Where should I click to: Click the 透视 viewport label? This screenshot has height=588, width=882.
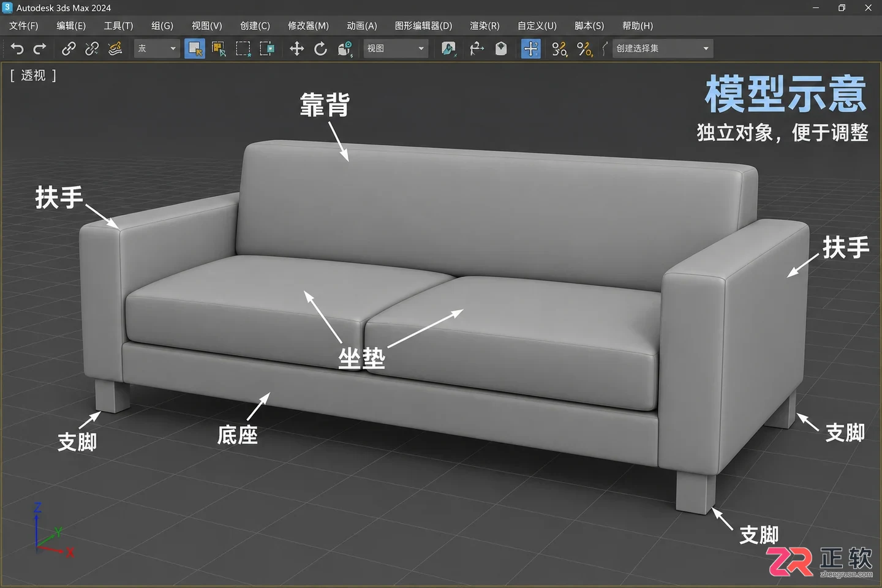click(33, 75)
